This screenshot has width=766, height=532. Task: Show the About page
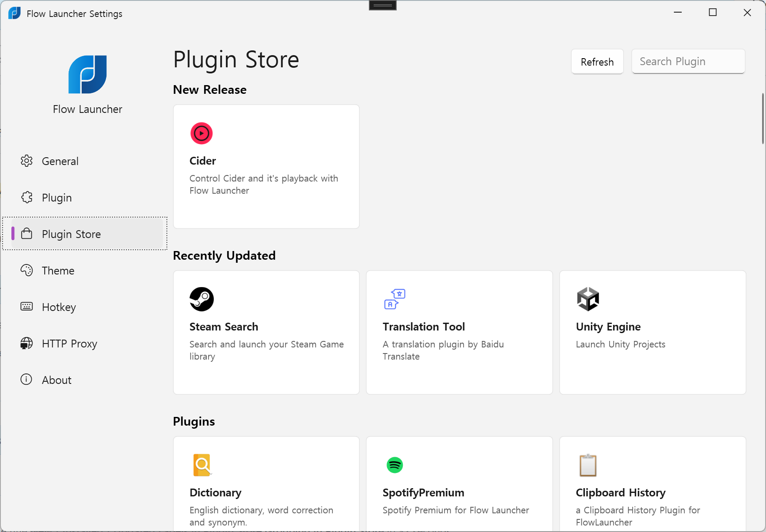87,380
